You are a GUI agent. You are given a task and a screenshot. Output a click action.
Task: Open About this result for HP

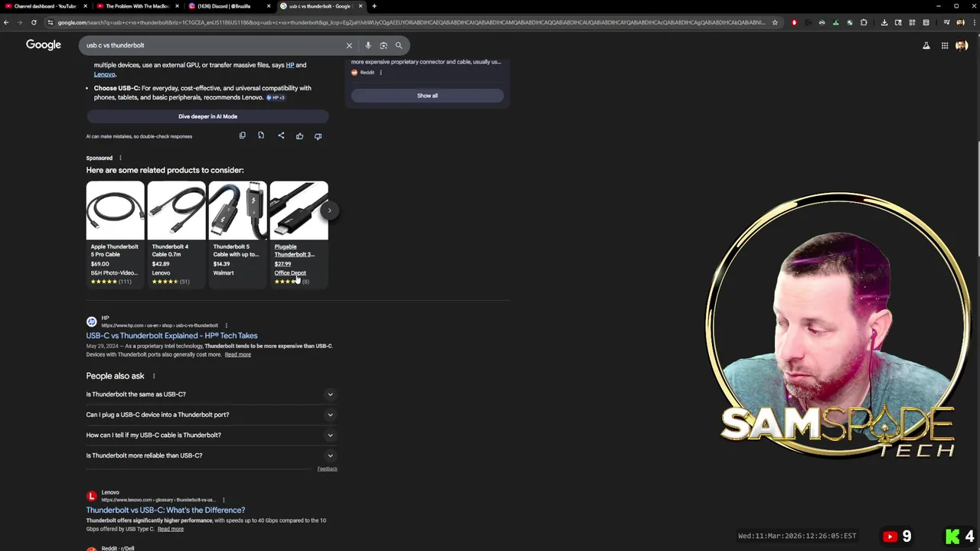(226, 325)
